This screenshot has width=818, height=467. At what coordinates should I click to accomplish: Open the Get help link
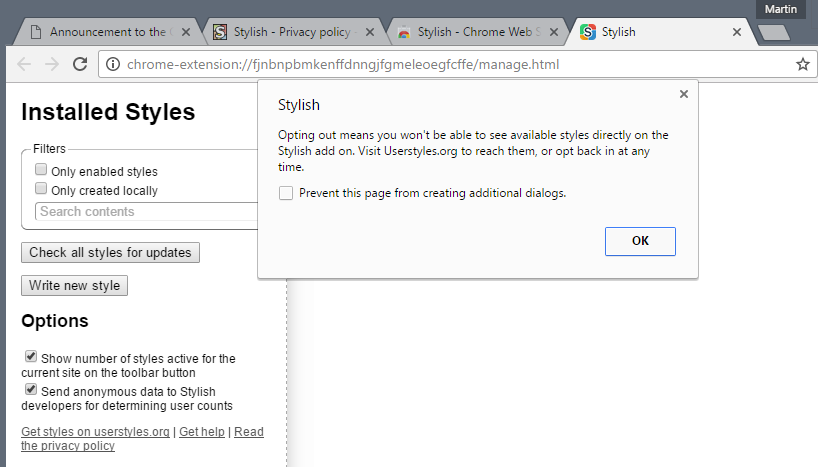coord(202,432)
